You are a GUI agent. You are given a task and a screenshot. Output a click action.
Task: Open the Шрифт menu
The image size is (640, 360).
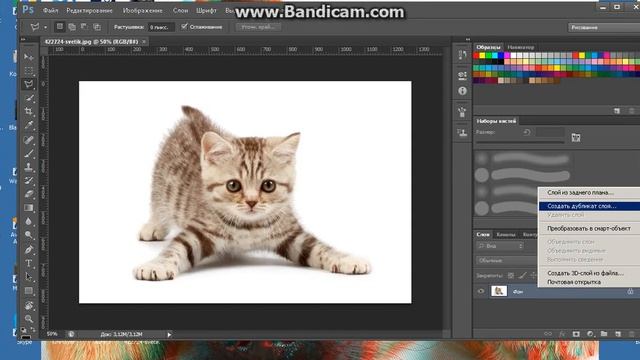coord(206,11)
